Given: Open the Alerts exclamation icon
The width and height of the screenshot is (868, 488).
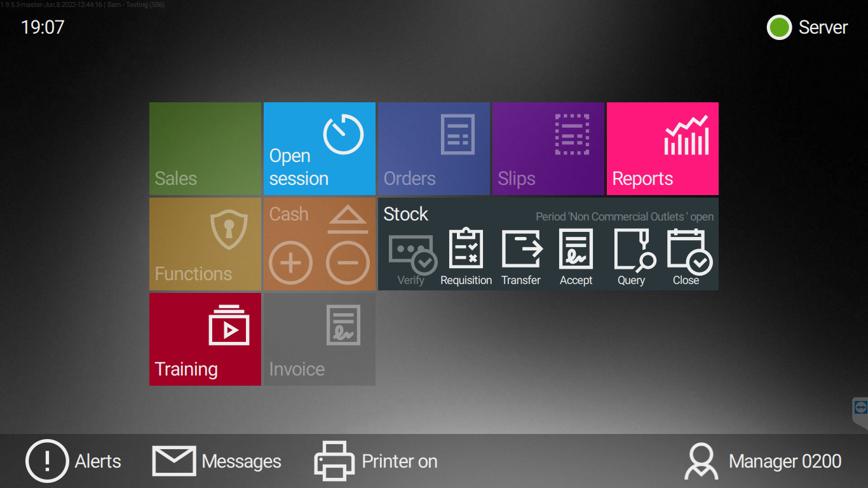Looking at the screenshot, I should [x=47, y=461].
